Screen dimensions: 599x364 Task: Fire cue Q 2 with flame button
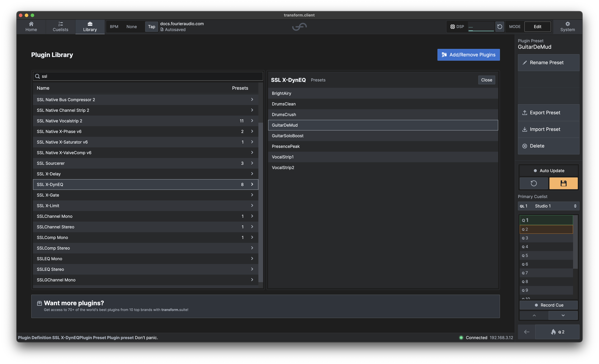(557, 332)
